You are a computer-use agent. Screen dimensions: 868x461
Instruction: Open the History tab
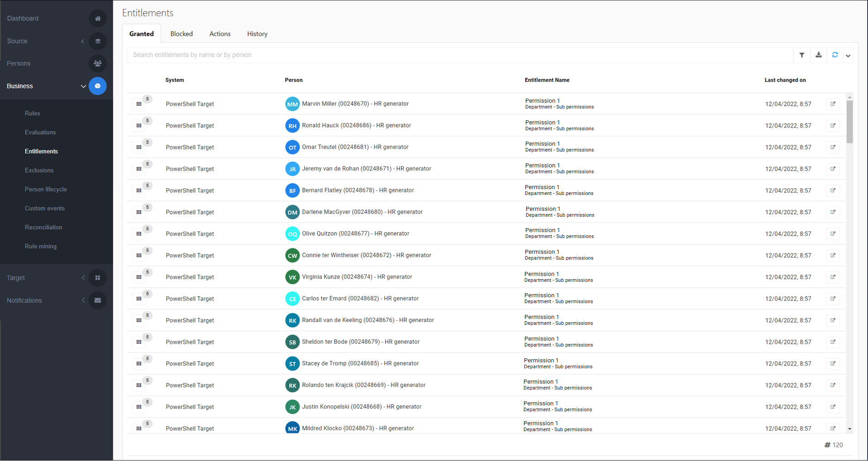click(257, 34)
